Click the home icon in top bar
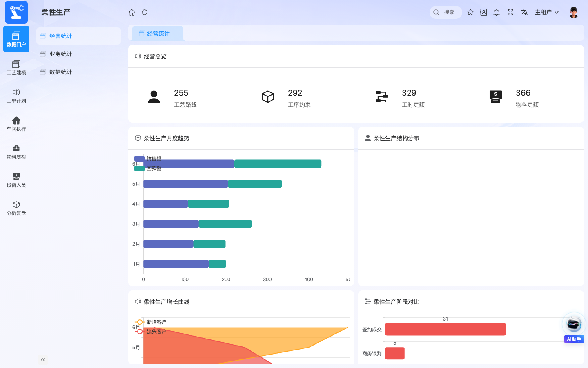 (x=132, y=12)
